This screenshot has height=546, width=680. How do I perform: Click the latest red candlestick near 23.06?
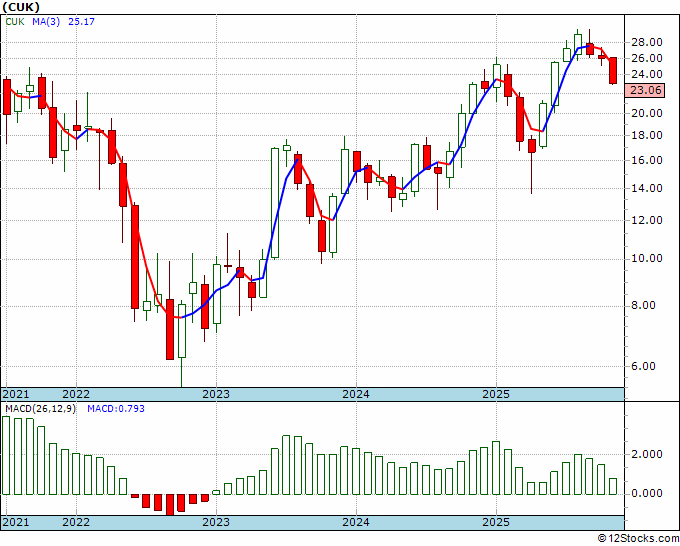coord(613,71)
